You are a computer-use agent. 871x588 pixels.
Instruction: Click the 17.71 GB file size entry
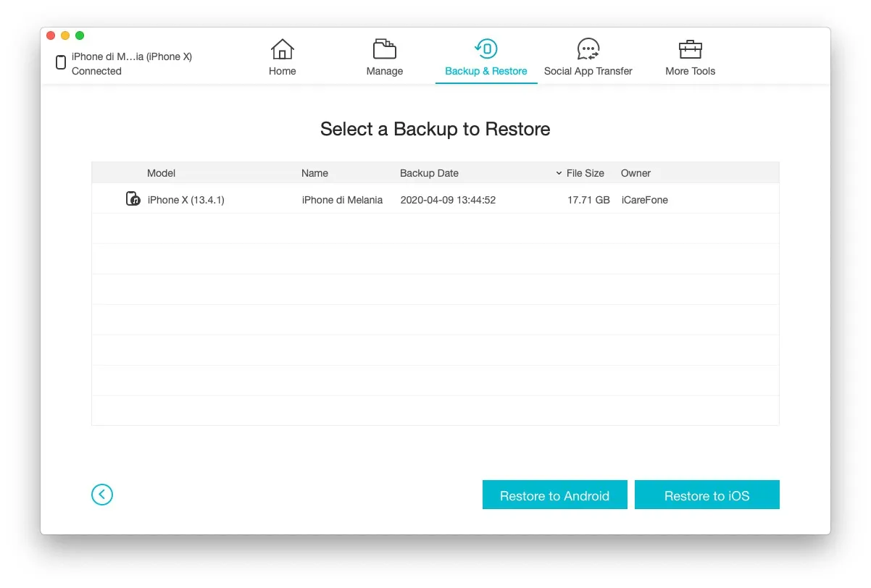click(589, 200)
